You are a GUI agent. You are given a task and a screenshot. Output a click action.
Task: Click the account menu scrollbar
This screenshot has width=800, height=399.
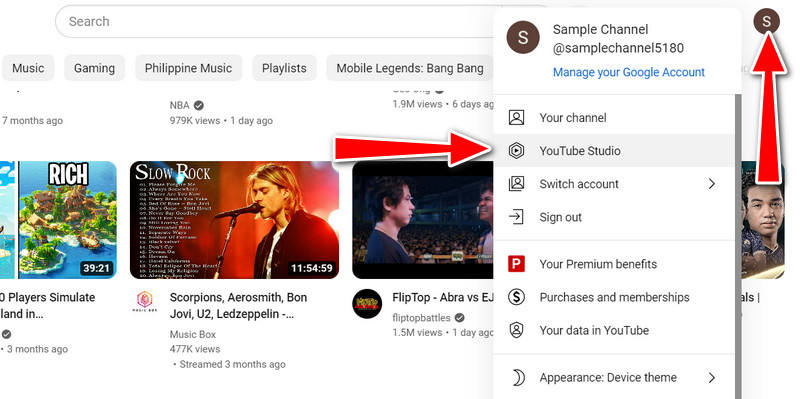coord(738,246)
